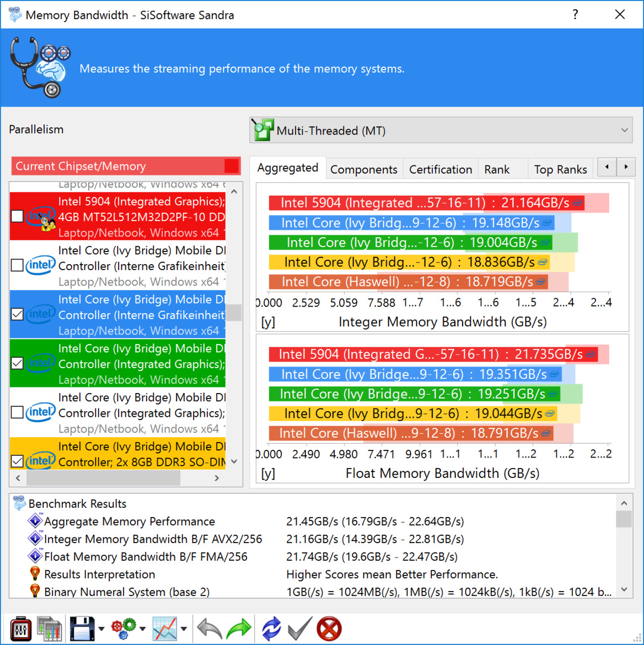Click the tab strip right arrow
Viewport: 644px width, 645px height.
point(626,167)
